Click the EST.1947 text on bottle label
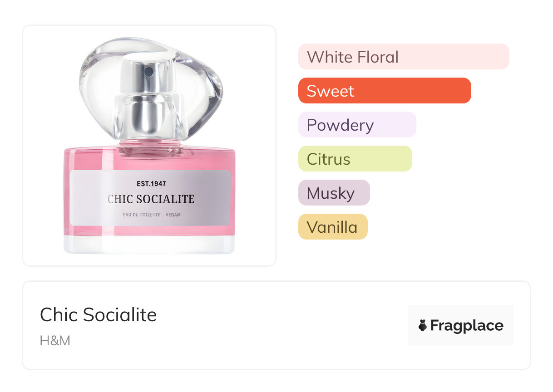Viewport: 553px width, 392px height. coord(151,184)
